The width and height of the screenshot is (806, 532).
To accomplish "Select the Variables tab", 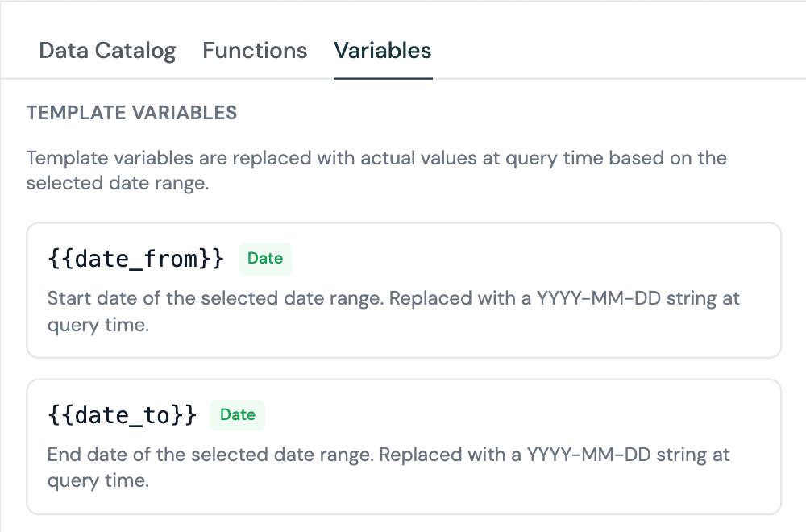I will [x=383, y=51].
